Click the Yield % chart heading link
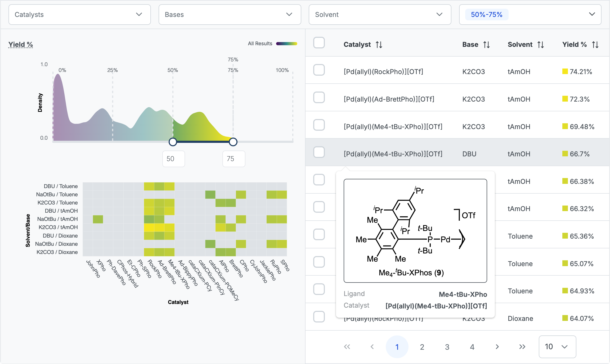 pyautogui.click(x=21, y=44)
